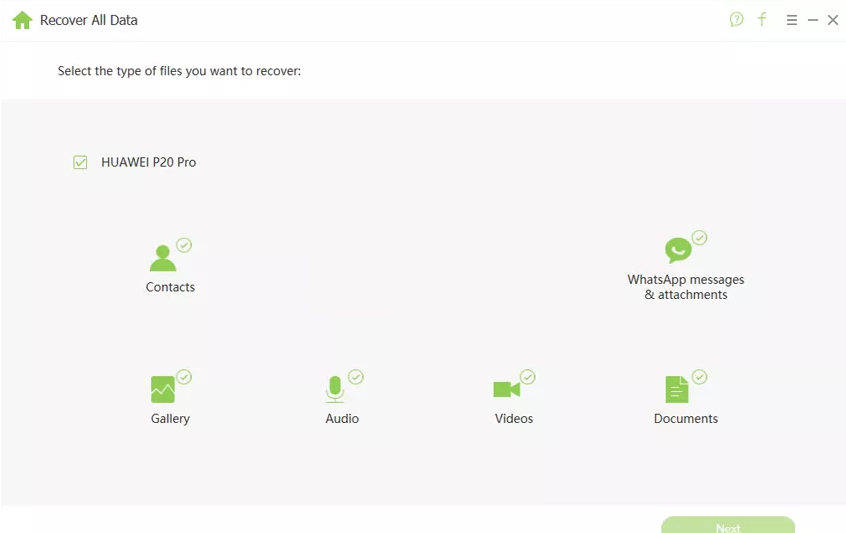Minimize the recovery window

[x=813, y=20]
